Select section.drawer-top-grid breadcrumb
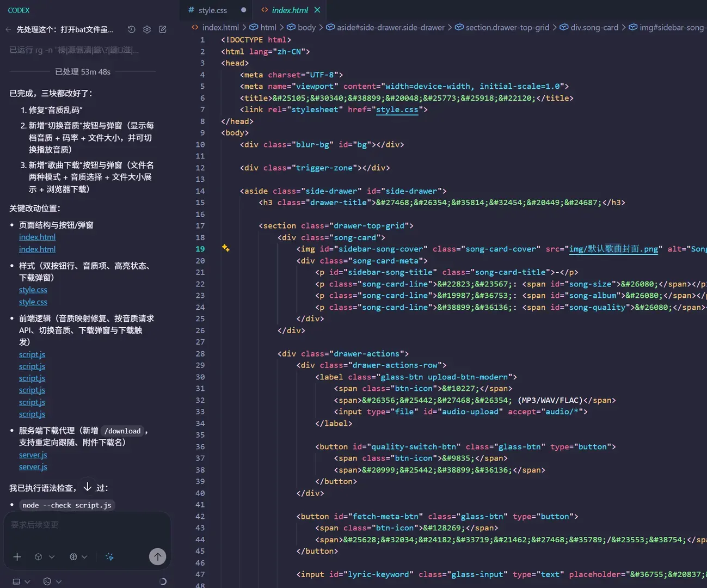707x588 pixels. (507, 27)
